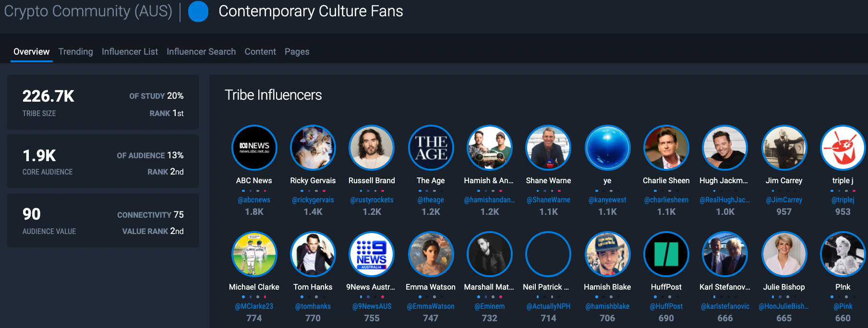This screenshot has height=328, width=868.
Task: Click the 226.7K tribe size value
Action: coord(48,96)
